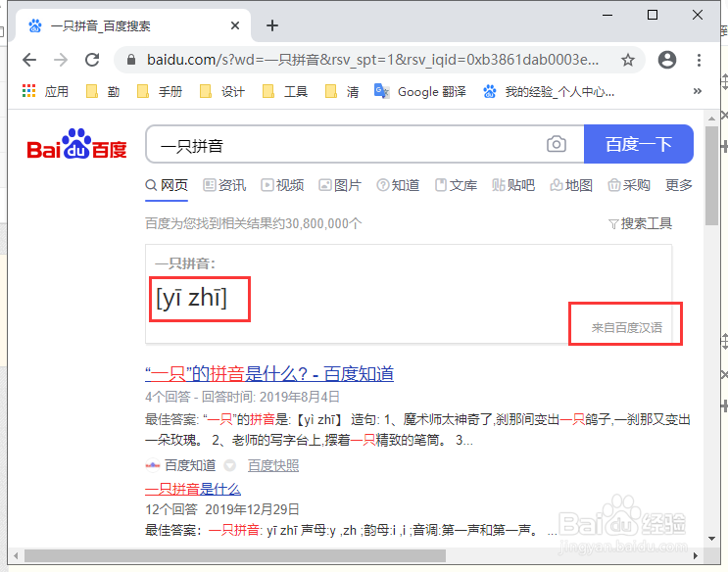
Task: Click the browser forward arrow
Action: [x=61, y=60]
